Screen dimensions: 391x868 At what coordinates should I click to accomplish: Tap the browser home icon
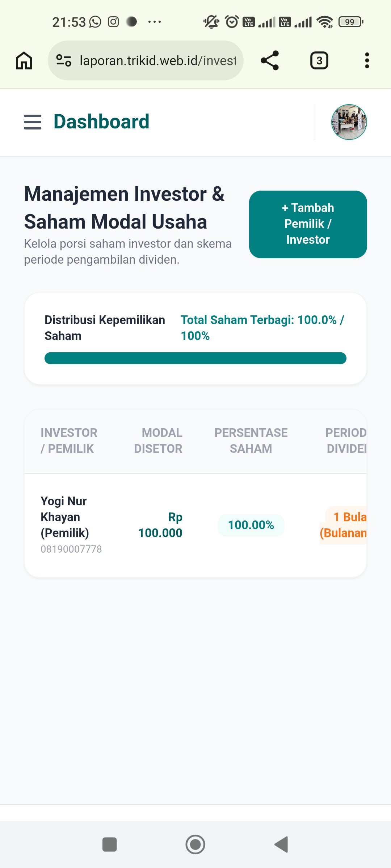24,60
